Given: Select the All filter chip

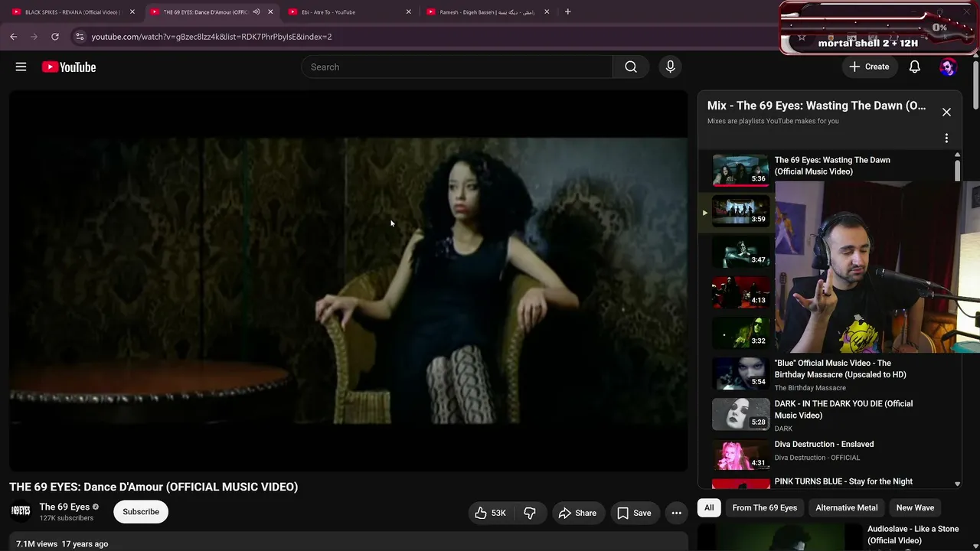Looking at the screenshot, I should click(709, 507).
